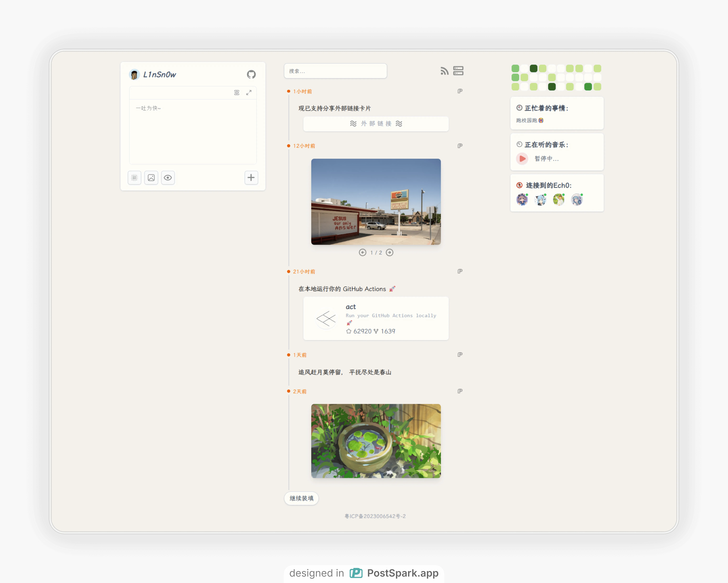Click the image upload icon in editor
This screenshot has height=583, width=728.
click(151, 178)
